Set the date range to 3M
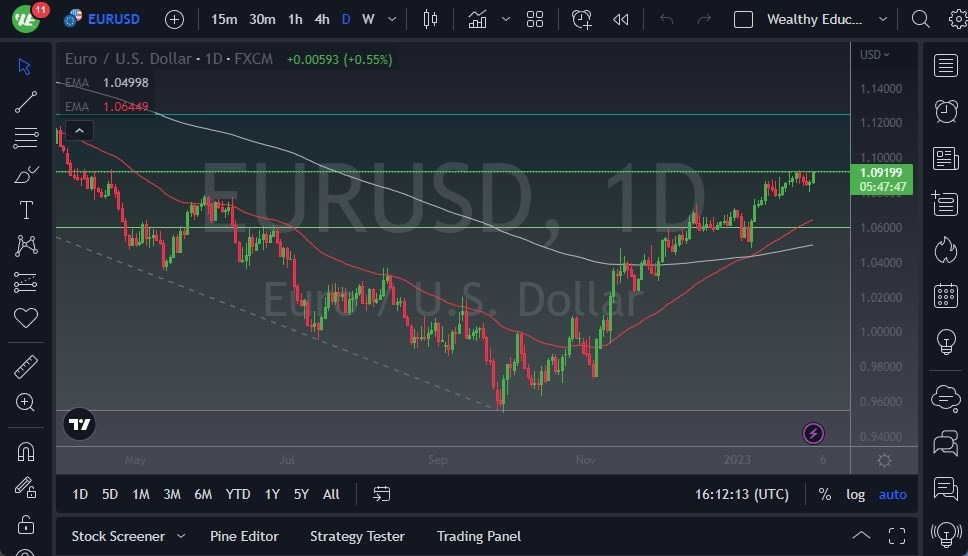This screenshot has width=968, height=556. coord(172,494)
